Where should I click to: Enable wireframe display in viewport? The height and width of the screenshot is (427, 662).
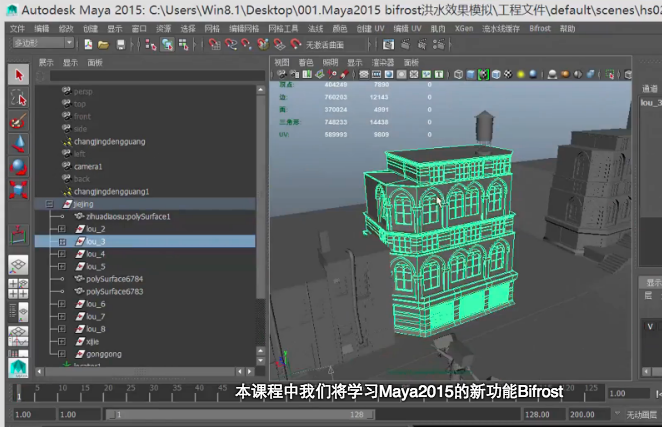(x=458, y=74)
